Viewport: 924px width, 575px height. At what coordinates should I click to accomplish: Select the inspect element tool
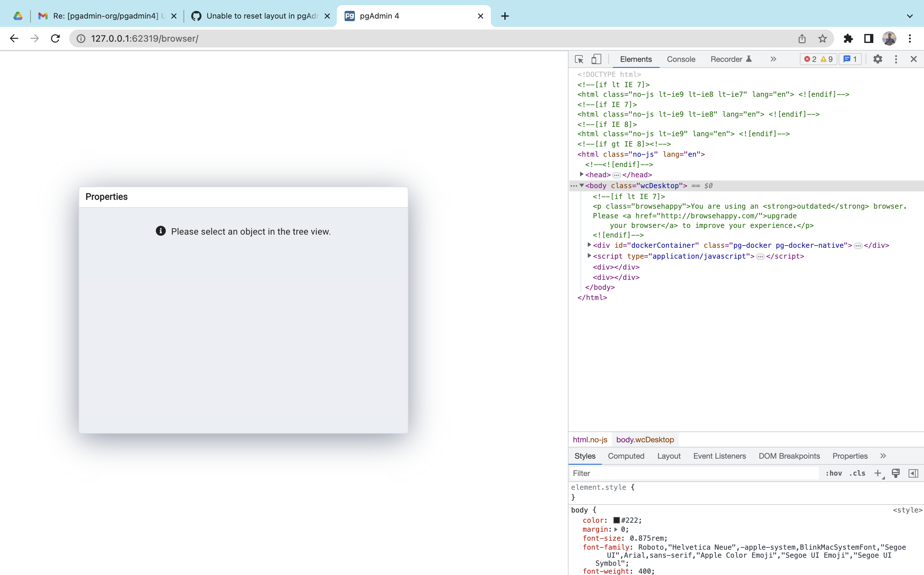[579, 59]
